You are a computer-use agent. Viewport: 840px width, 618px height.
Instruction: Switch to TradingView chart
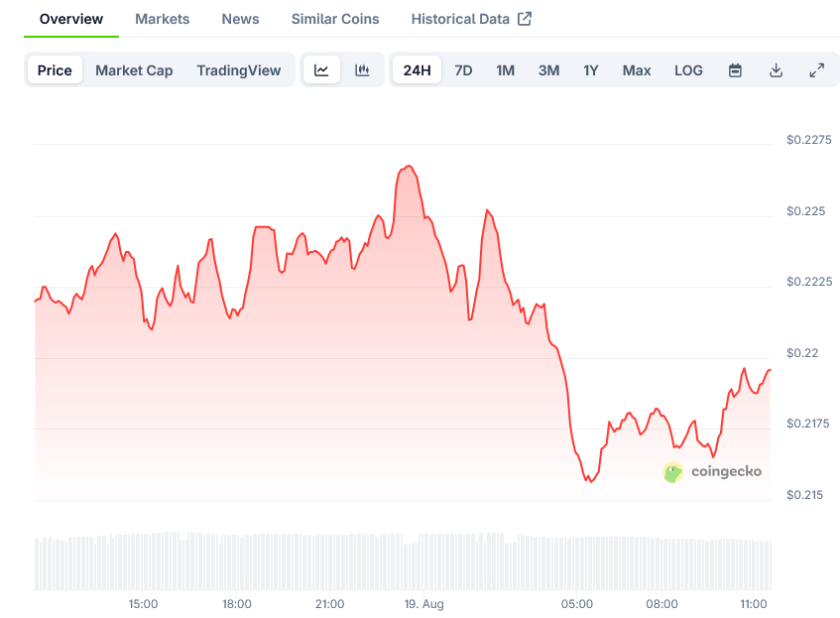(x=239, y=70)
